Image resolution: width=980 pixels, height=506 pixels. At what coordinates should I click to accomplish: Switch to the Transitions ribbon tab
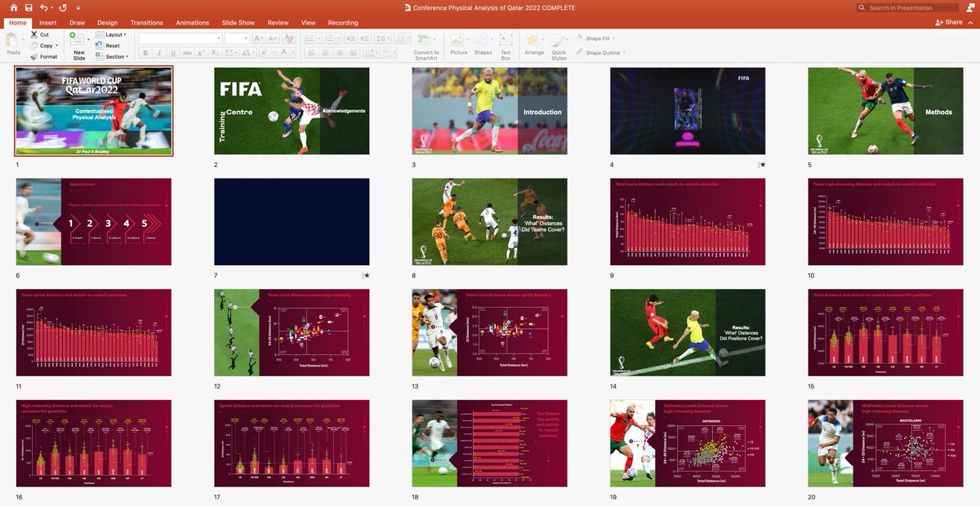point(146,23)
